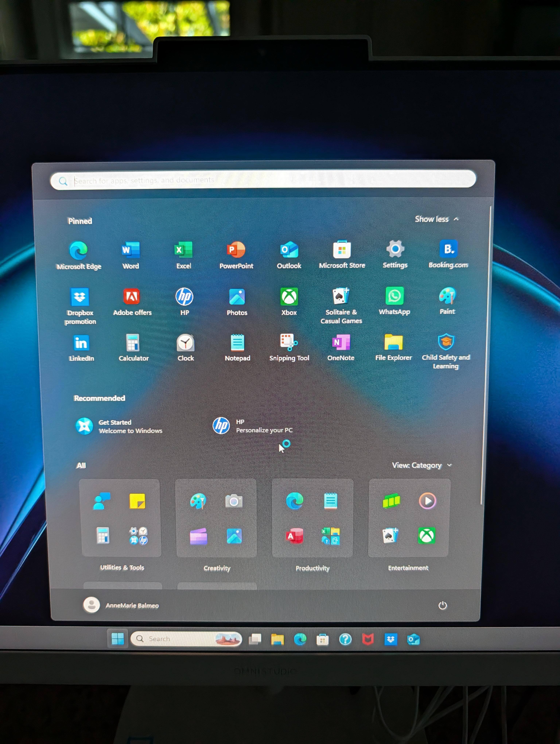Open Dropbox from the taskbar
The width and height of the screenshot is (560, 744).
[x=390, y=639]
